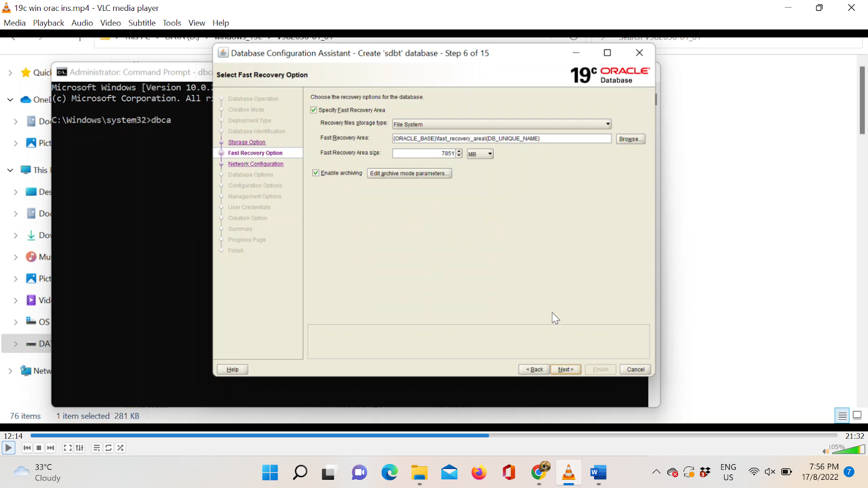Open the VLC Subtitle menu
This screenshot has height=488, width=868.
pos(142,23)
